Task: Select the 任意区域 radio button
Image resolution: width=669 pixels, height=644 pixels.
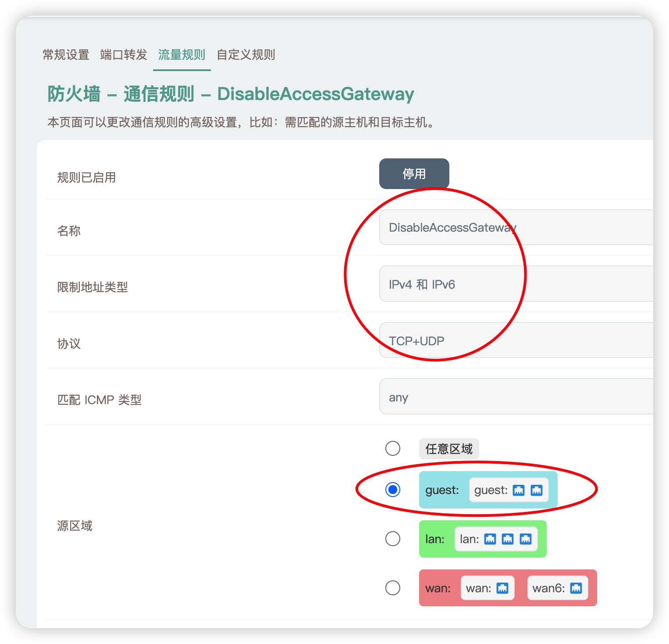Action: pos(393,449)
